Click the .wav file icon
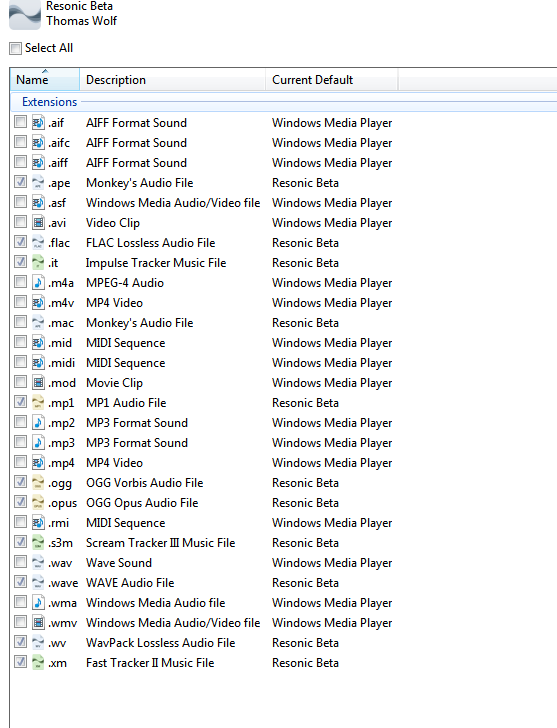Viewport: 557px width, 728px height. (38, 562)
